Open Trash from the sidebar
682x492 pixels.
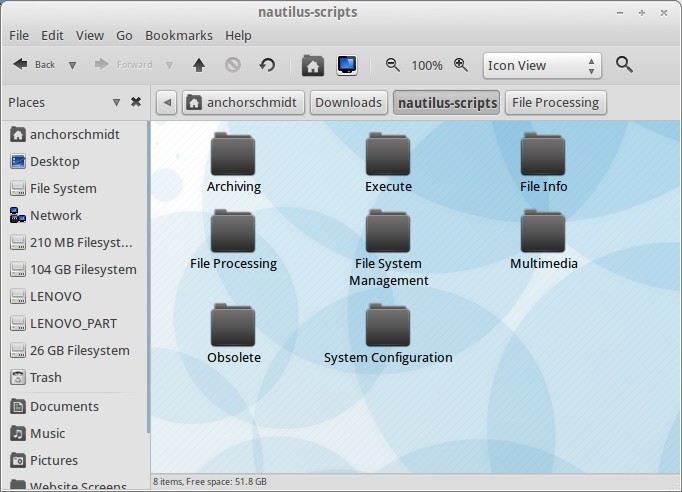click(74, 377)
